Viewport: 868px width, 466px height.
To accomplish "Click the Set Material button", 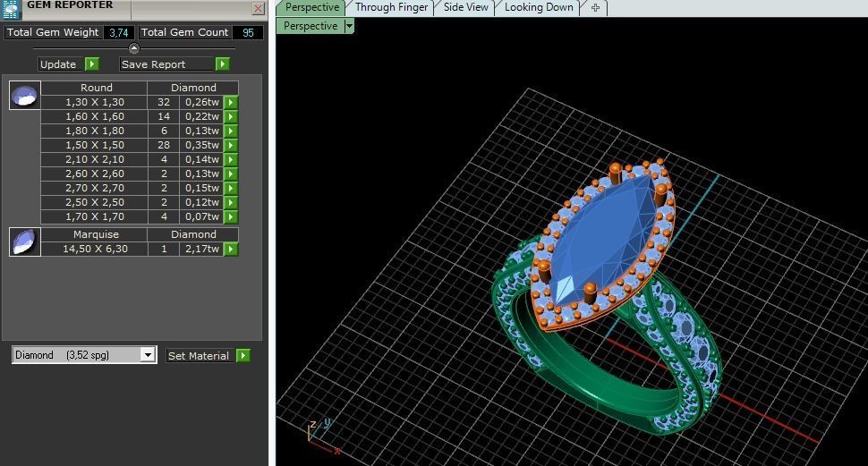I will pos(201,356).
